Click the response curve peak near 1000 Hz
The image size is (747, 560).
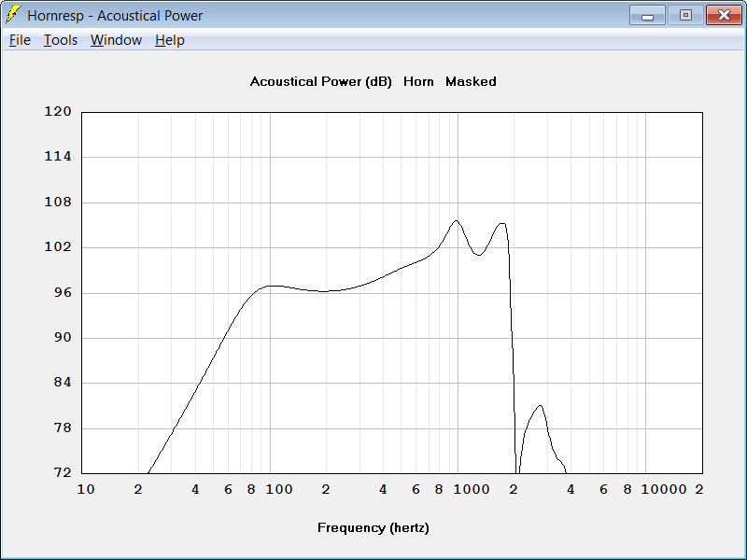tap(456, 221)
